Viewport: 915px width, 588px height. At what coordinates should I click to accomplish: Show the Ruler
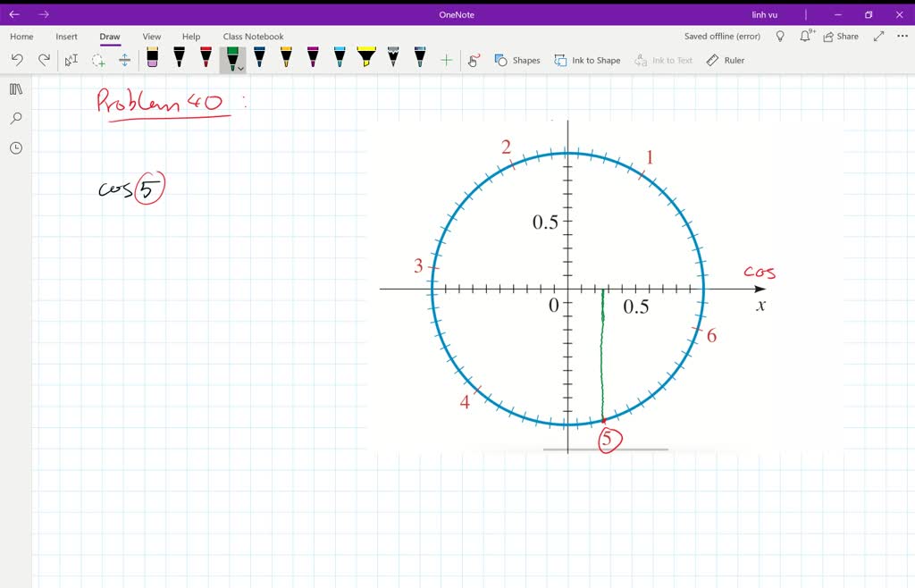tap(726, 60)
